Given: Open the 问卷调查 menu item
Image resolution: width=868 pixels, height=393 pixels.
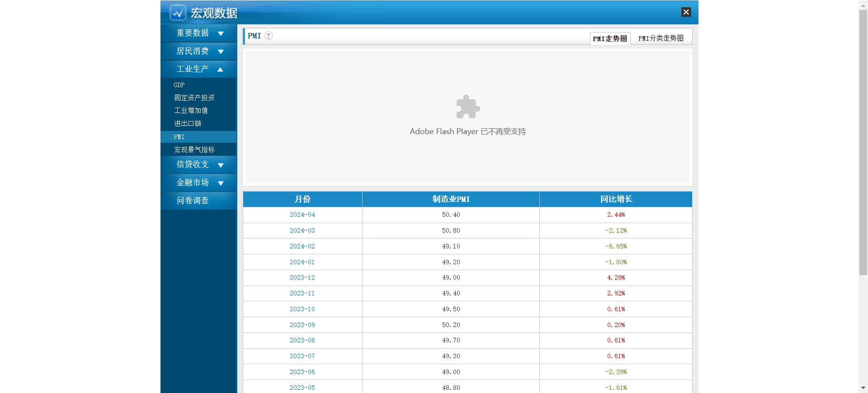Looking at the screenshot, I should pyautogui.click(x=193, y=201).
